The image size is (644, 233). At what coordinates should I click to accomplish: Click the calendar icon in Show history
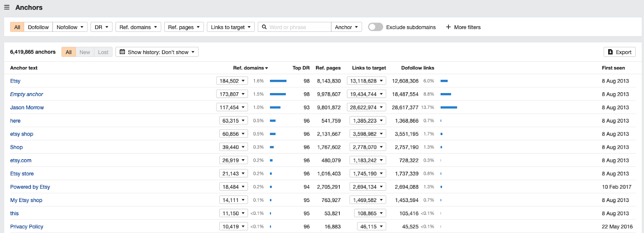[122, 52]
